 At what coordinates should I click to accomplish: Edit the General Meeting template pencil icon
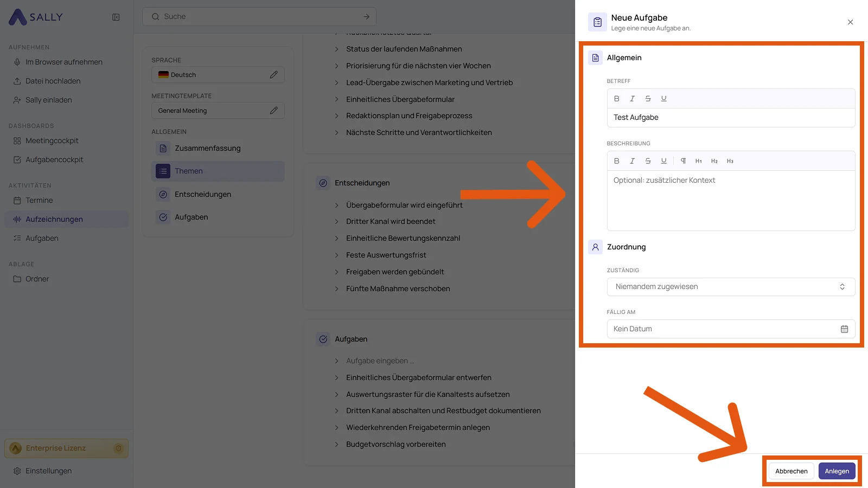point(273,111)
